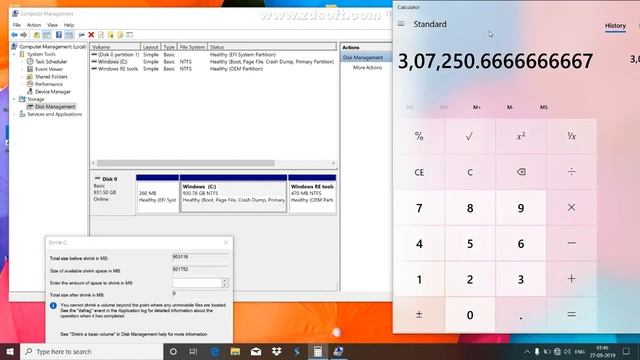The height and width of the screenshot is (360, 640).
Task: Toggle the show/hide console tree toolbar icon
Action: coord(47,35)
